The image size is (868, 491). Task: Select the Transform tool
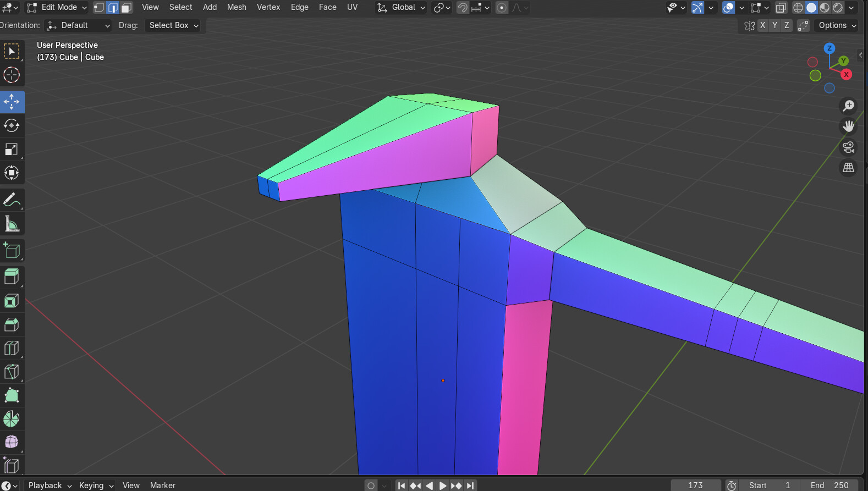coord(12,173)
